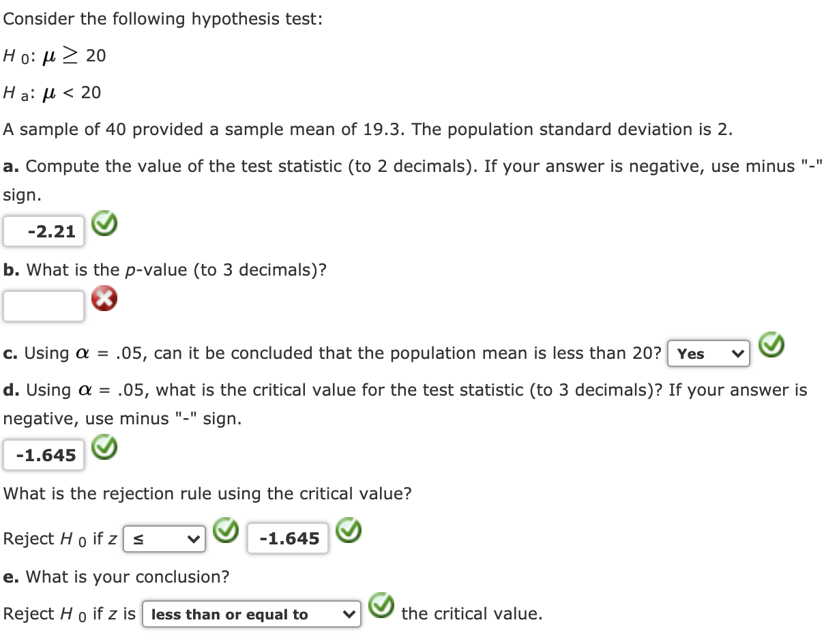Image resolution: width=839 pixels, height=644 pixels.
Task: Click the dropdown arrow on the Yes selector
Action: 738,353
